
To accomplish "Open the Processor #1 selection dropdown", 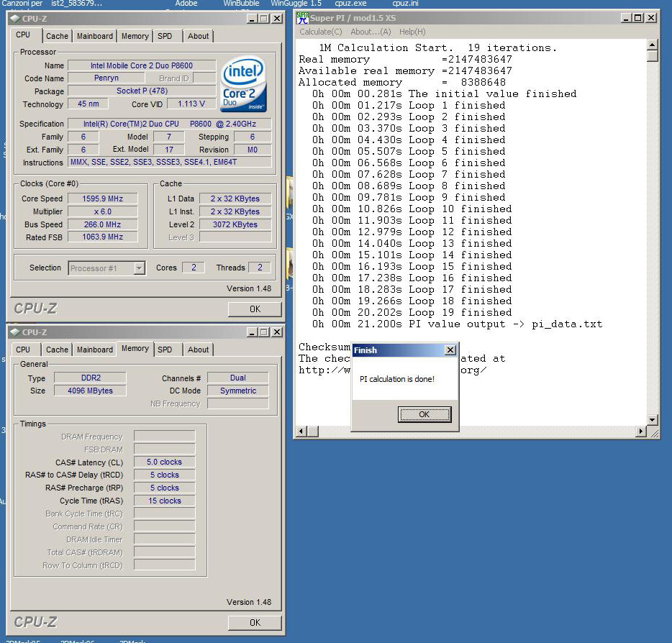I will [139, 268].
